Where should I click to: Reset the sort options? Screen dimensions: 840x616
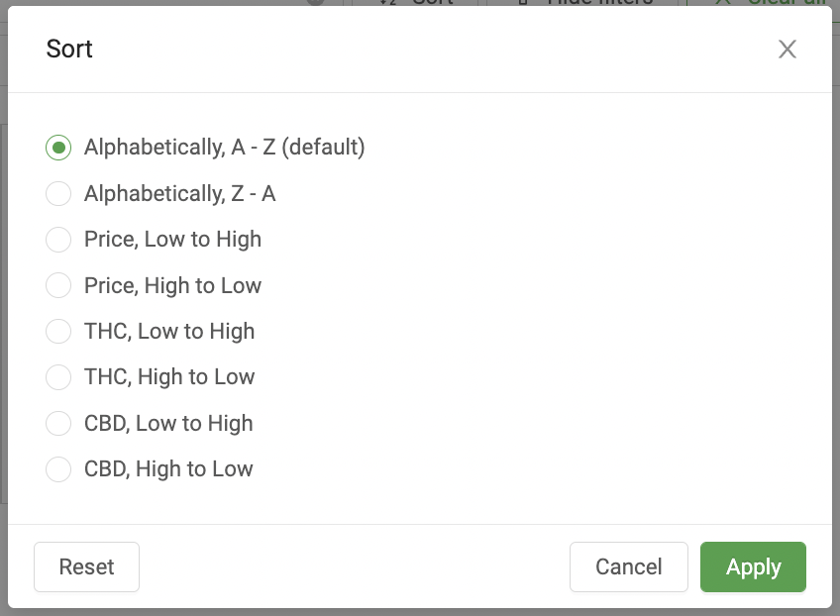[x=86, y=567]
